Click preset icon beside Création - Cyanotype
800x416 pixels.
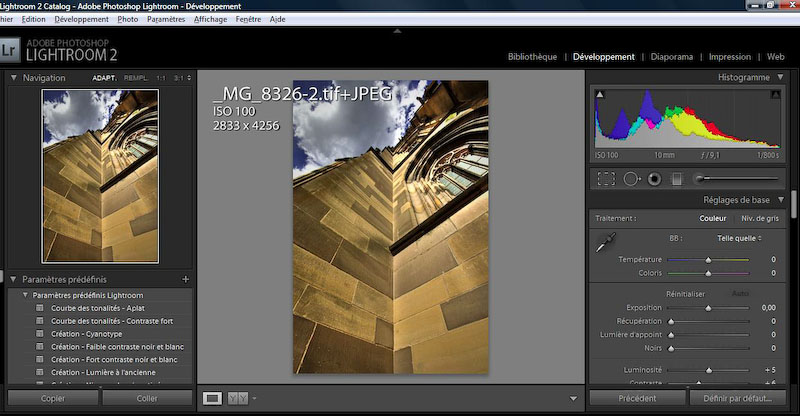coord(39,334)
